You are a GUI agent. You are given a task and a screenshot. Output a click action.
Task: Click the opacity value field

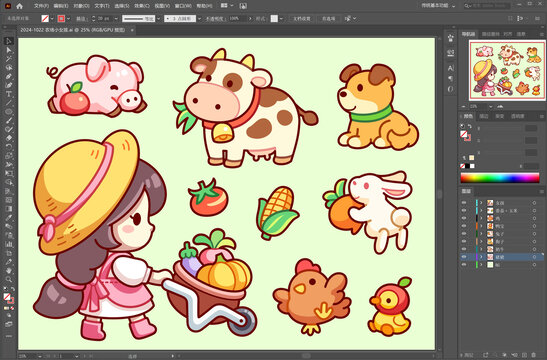[238, 18]
